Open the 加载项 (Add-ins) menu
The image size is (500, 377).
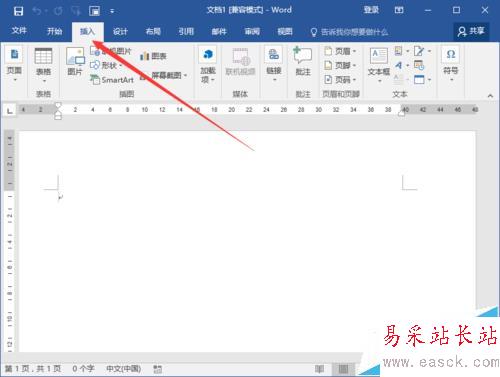coord(208,65)
